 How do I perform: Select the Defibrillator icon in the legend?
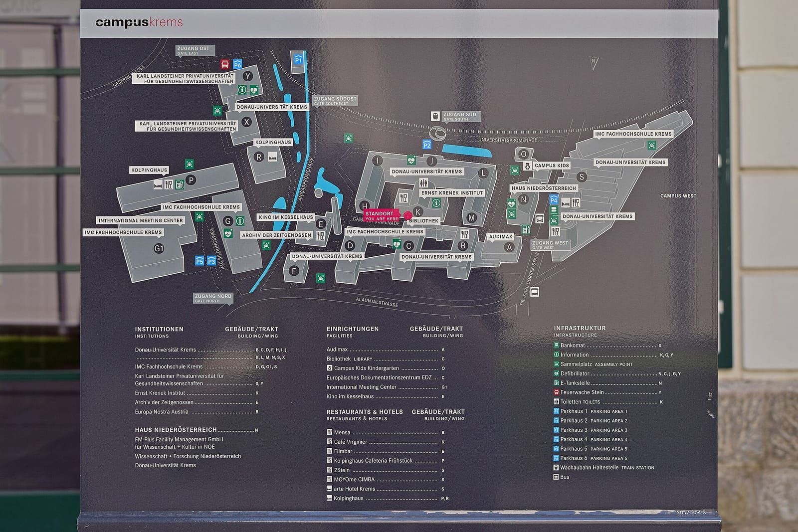(x=556, y=373)
